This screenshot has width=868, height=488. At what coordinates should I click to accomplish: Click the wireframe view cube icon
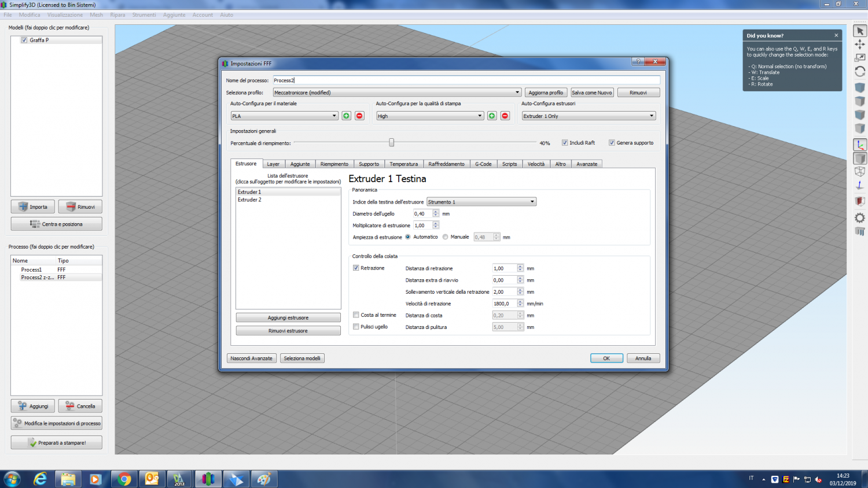tap(860, 172)
